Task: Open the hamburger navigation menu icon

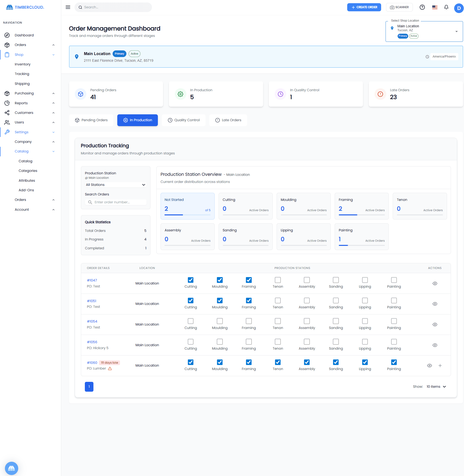Action: (68, 7)
